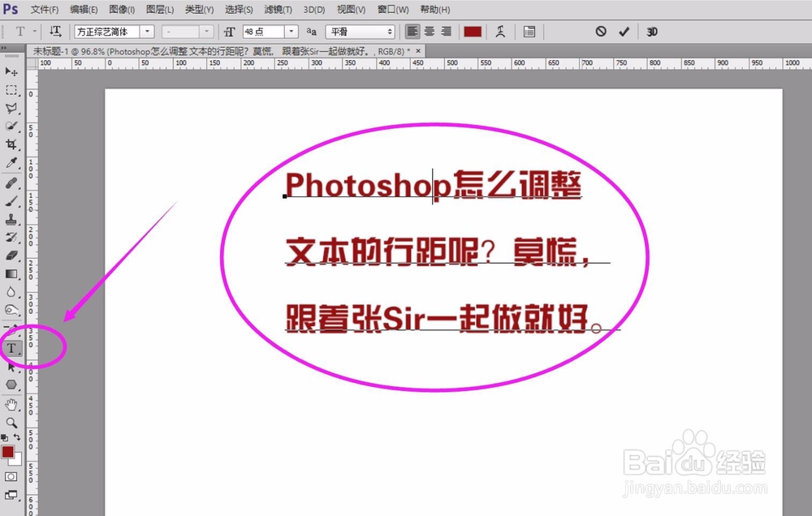Screen dimensions: 812x516
Task: Toggle Quick Mask mode
Action: [11, 477]
